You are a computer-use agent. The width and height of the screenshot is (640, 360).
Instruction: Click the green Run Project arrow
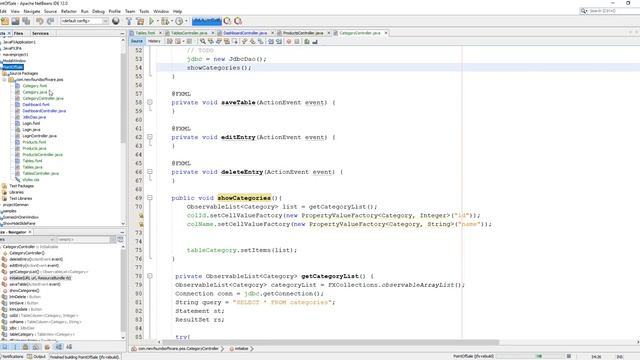click(151, 21)
